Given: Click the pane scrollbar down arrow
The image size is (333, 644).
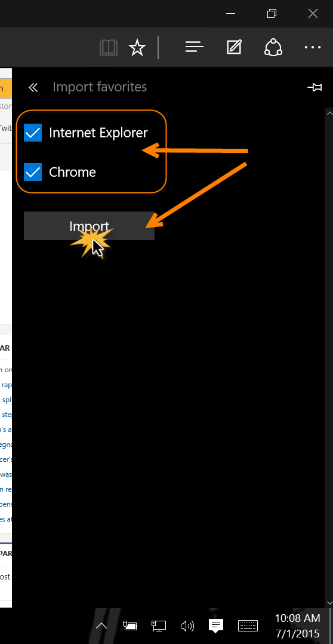Looking at the screenshot, I should [x=329, y=603].
